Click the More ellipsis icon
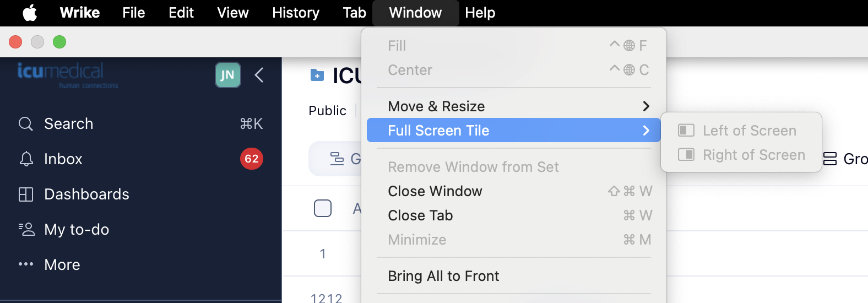 pyautogui.click(x=26, y=264)
